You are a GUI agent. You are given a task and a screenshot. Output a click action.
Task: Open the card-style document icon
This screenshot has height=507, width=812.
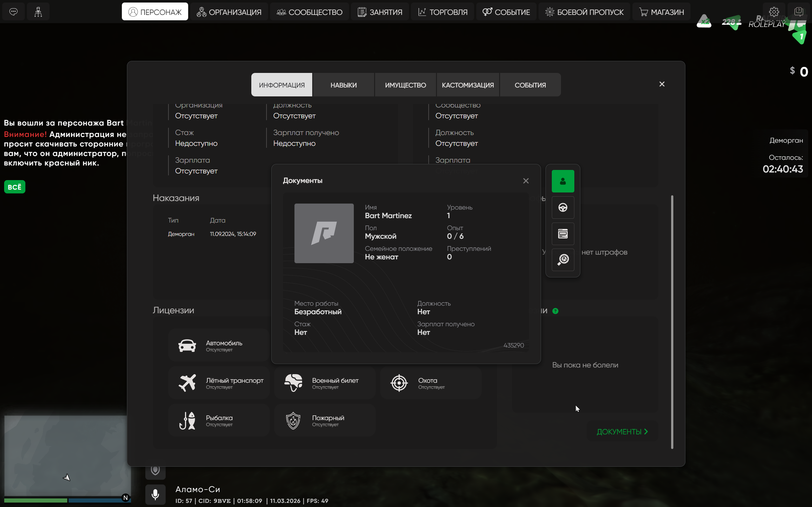(563, 234)
